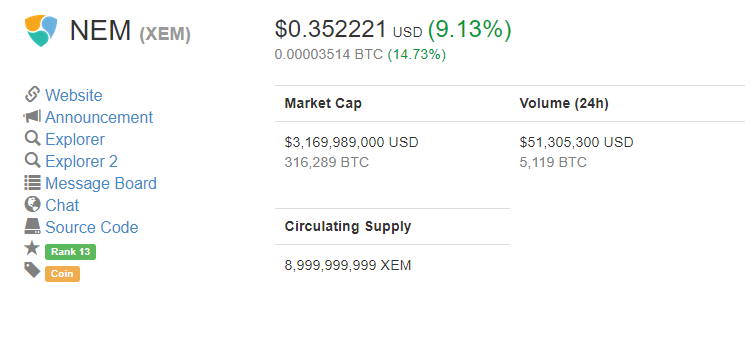Image resolution: width=752 pixels, height=363 pixels.
Task: Click the NEM logo icon
Action: pos(41,31)
